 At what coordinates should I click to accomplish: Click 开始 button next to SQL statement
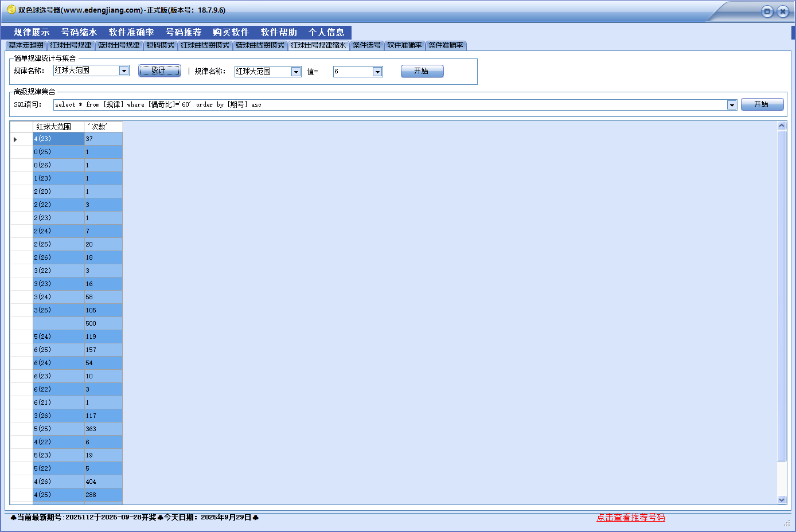(x=762, y=104)
